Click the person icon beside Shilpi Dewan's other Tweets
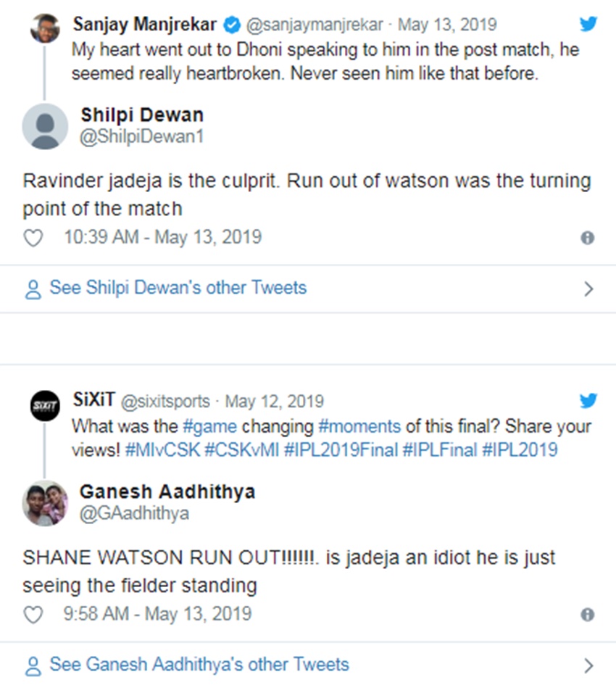The width and height of the screenshot is (616, 685). 33,289
